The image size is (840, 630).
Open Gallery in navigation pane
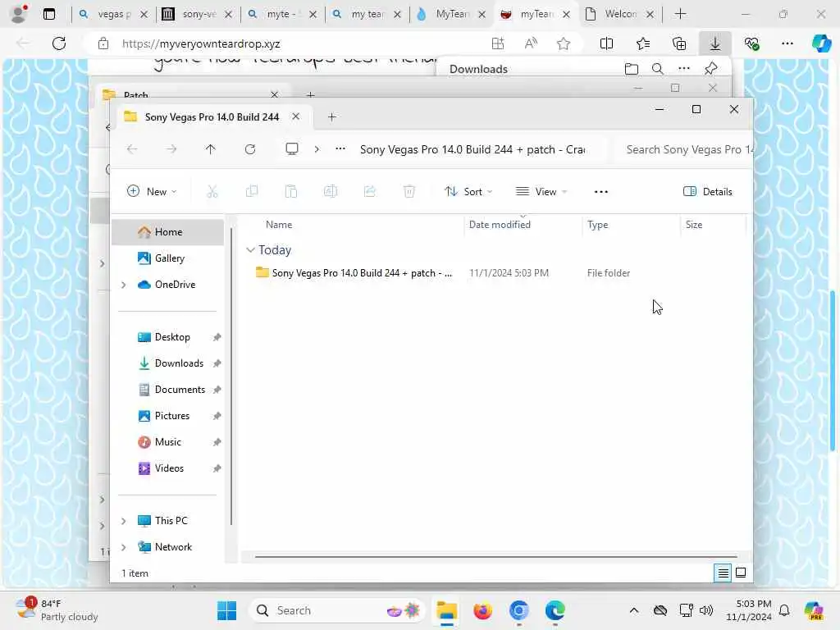click(168, 258)
